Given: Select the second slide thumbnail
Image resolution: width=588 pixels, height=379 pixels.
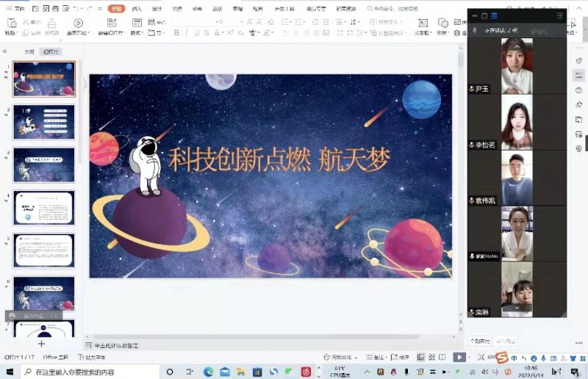Looking at the screenshot, I should click(x=44, y=121).
